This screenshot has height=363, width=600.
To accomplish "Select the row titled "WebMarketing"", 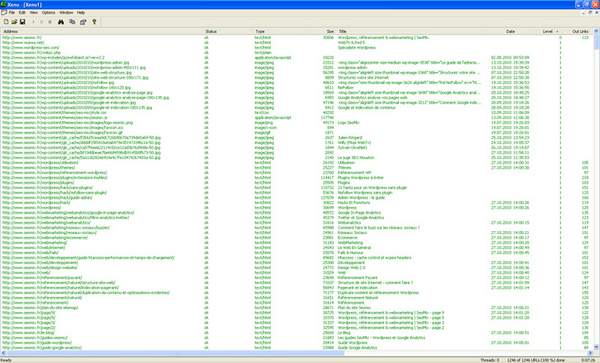I will (297, 243).
